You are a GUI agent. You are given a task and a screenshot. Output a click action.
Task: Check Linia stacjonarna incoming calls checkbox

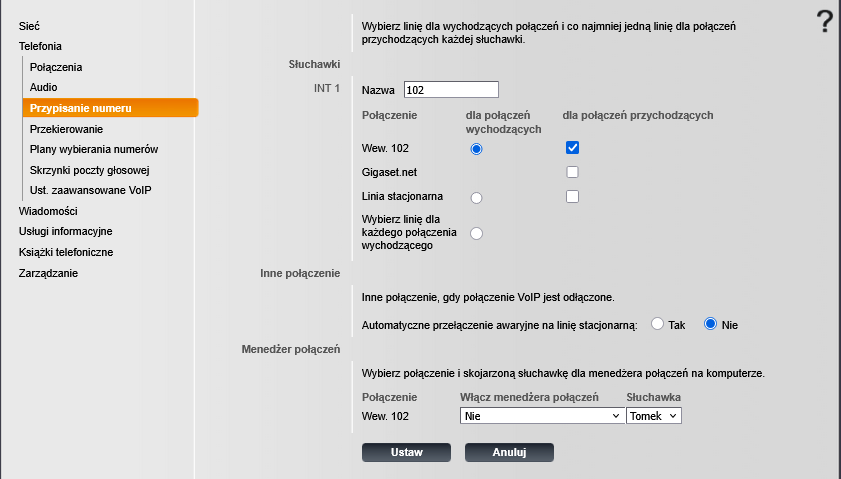(573, 196)
